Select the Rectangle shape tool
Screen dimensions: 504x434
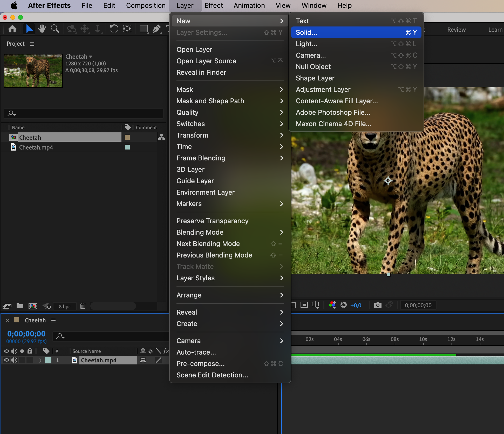click(x=144, y=29)
